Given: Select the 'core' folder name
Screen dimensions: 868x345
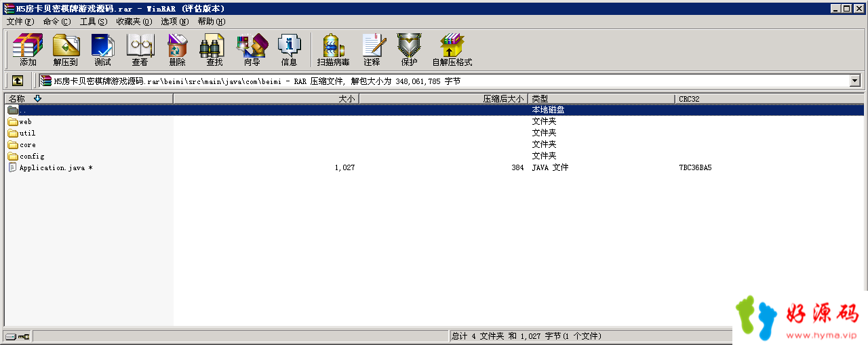Looking at the screenshot, I should click(27, 145).
